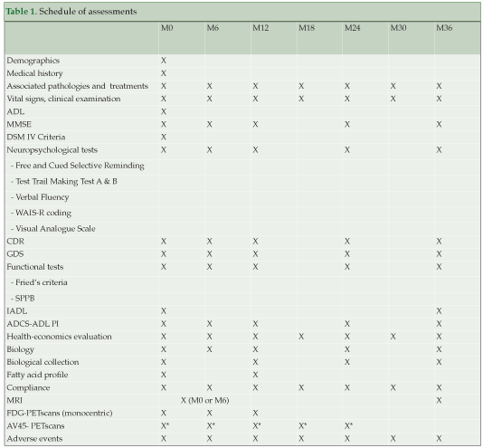Click the X* under M24 column
Image resolution: width=483 pixels, height=448 pixels.
point(348,425)
